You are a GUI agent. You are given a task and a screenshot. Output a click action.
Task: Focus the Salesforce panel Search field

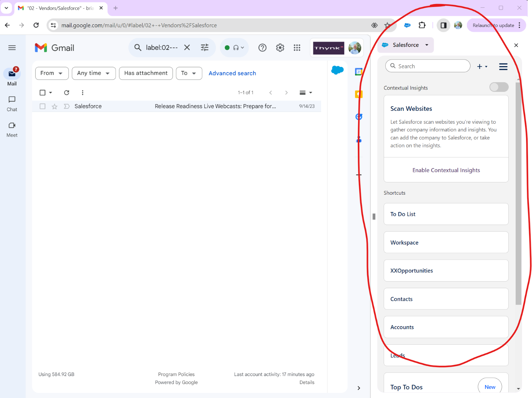428,66
